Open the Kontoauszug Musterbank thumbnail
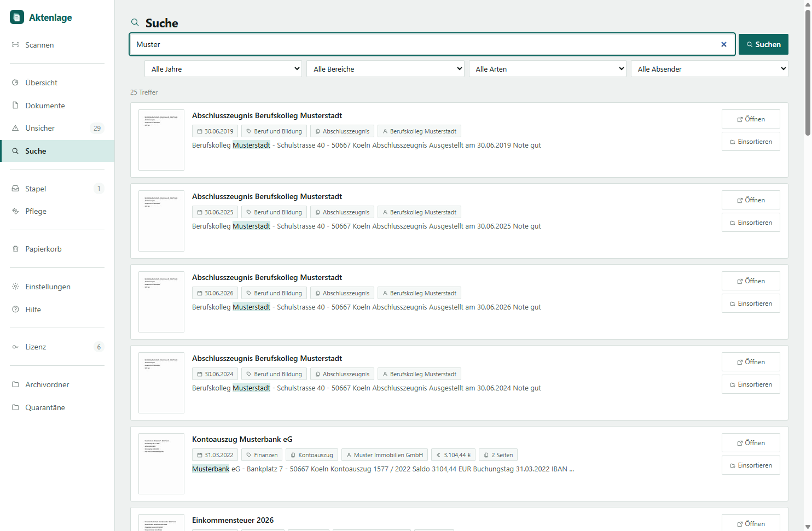Image resolution: width=812 pixels, height=531 pixels. coord(161,464)
